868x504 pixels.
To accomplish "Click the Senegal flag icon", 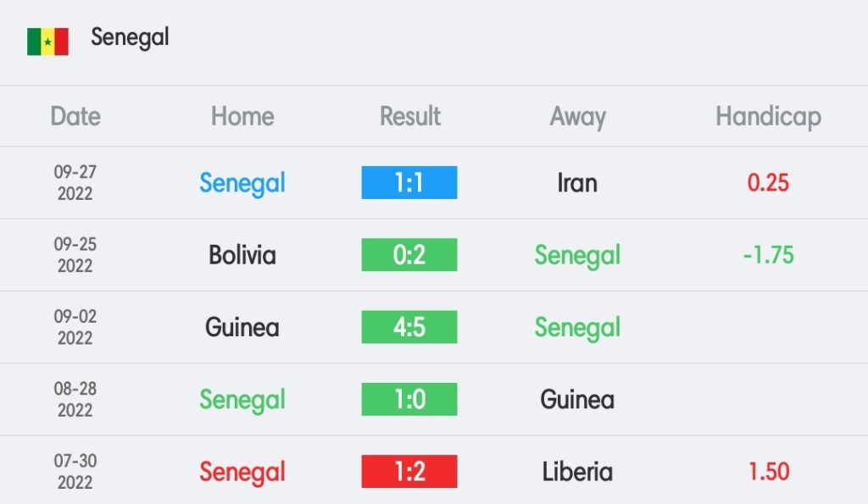I will tap(47, 42).
